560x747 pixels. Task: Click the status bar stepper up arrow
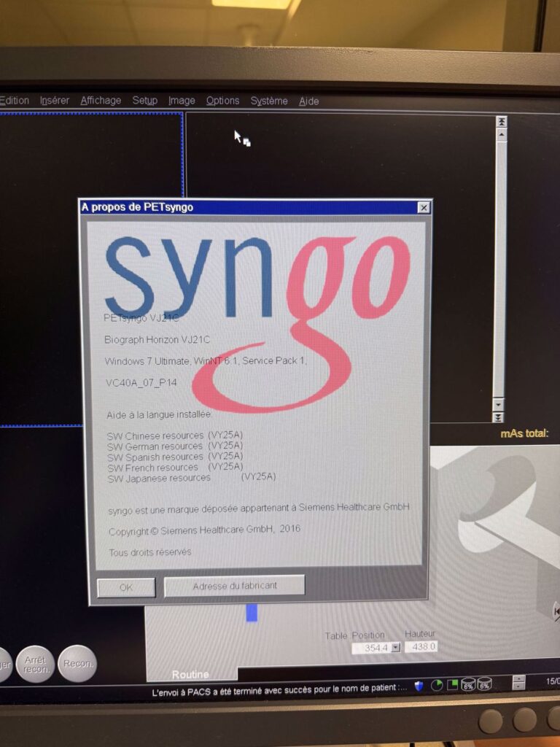(x=518, y=679)
